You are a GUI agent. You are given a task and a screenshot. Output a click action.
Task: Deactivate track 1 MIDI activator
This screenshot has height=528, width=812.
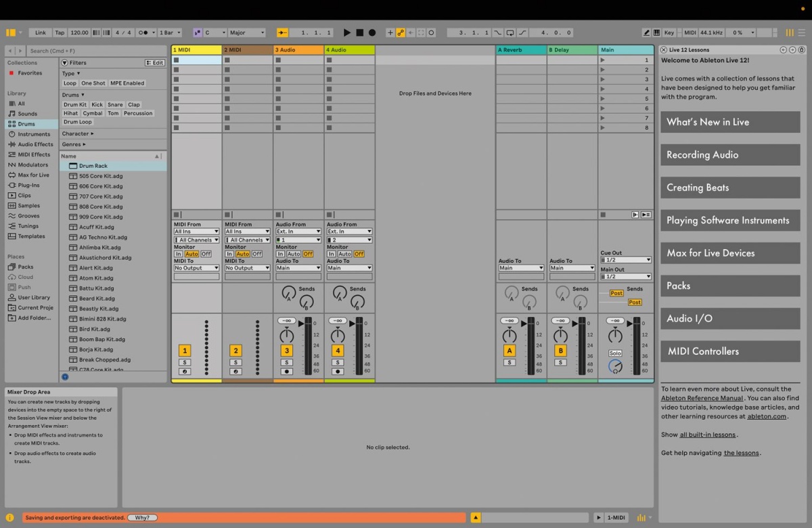(185, 351)
